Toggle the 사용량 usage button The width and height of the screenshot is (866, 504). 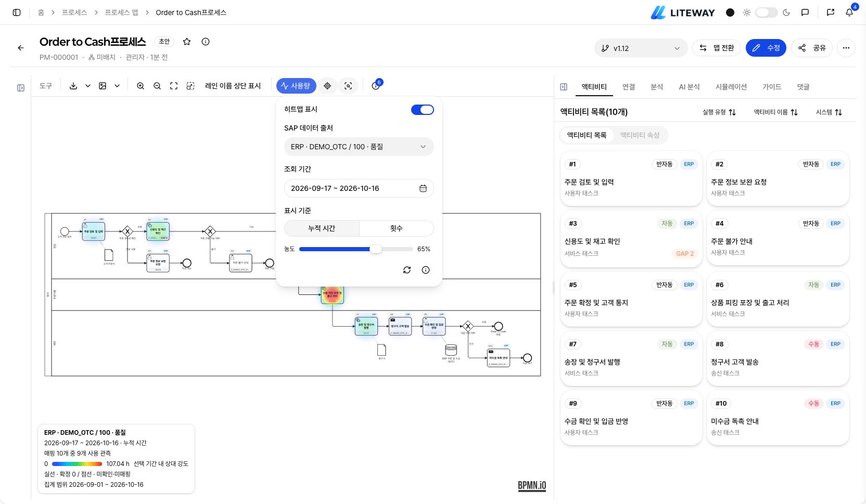point(296,86)
